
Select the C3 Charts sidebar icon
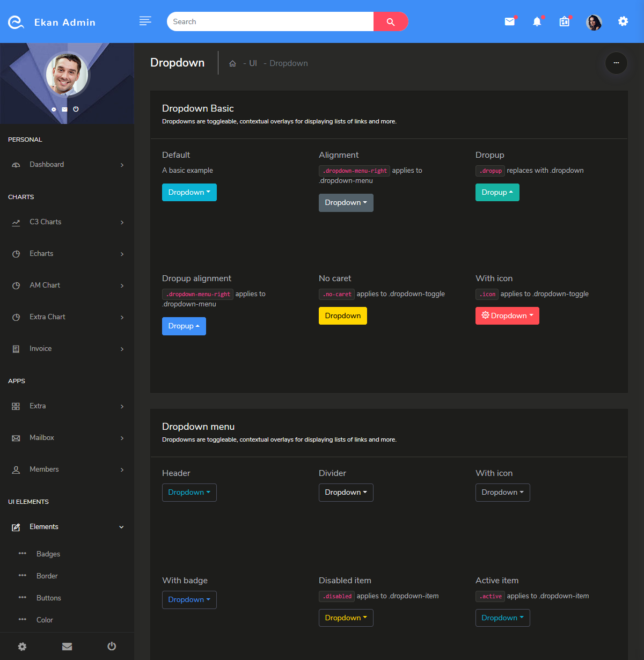pos(16,222)
